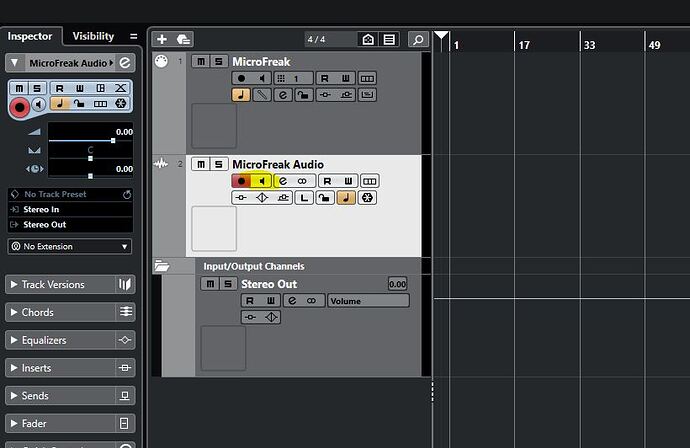Open the track search magnifier

(418, 39)
